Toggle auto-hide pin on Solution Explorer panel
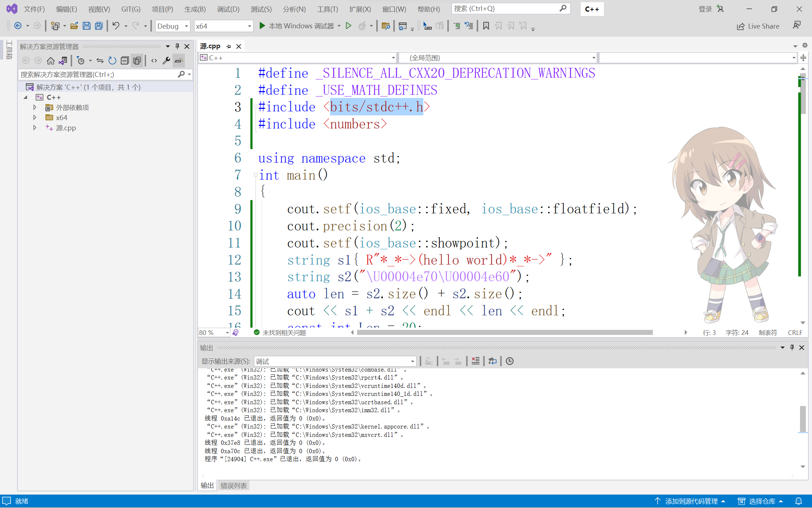812x508 pixels. coord(177,46)
